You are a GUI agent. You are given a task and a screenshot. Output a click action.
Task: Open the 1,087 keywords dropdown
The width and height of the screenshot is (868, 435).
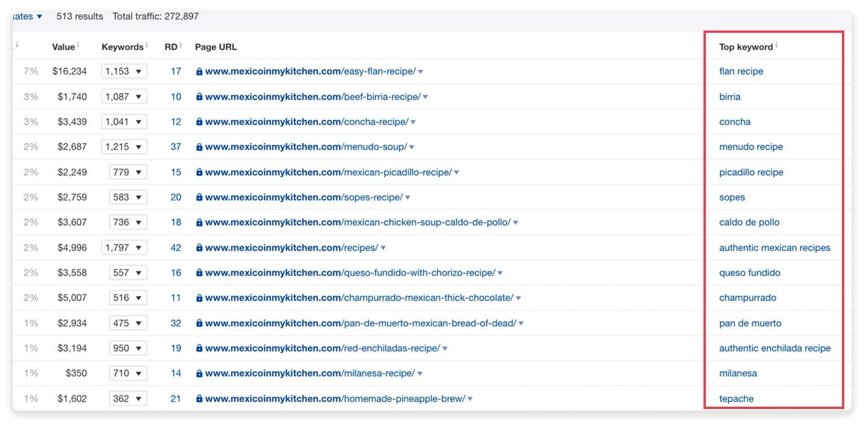[x=124, y=97]
